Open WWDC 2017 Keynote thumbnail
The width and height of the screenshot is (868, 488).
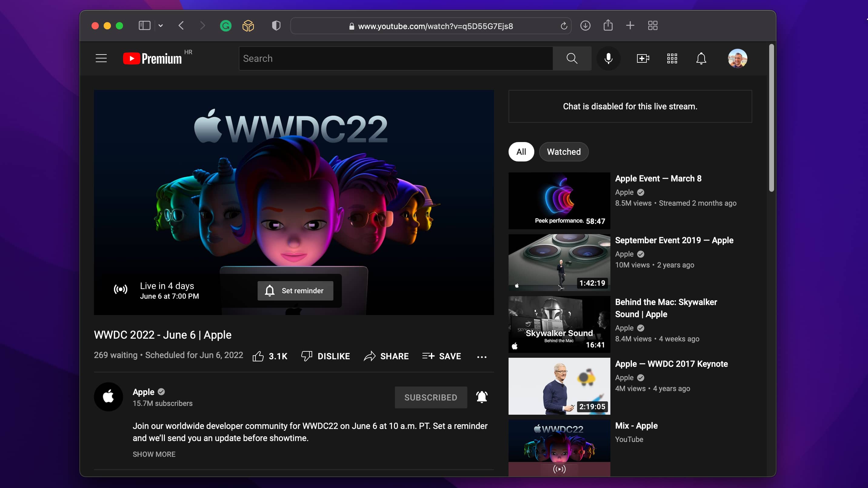pyautogui.click(x=559, y=386)
